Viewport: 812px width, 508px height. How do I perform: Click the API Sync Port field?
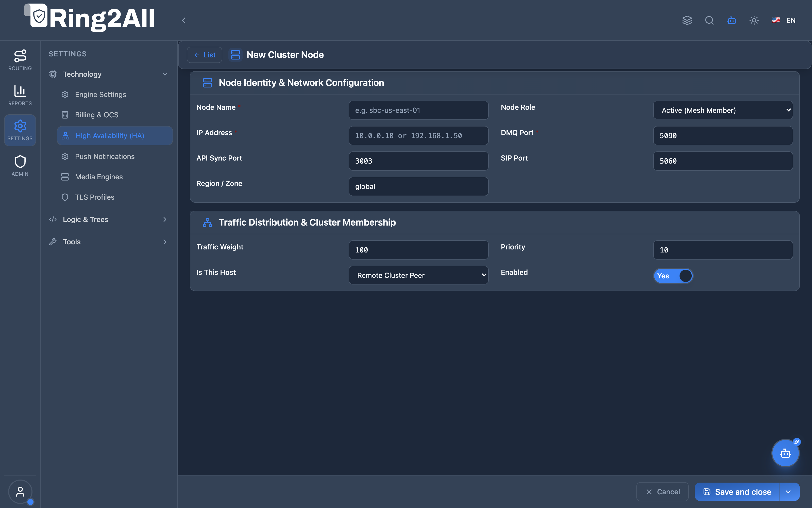[x=418, y=161]
